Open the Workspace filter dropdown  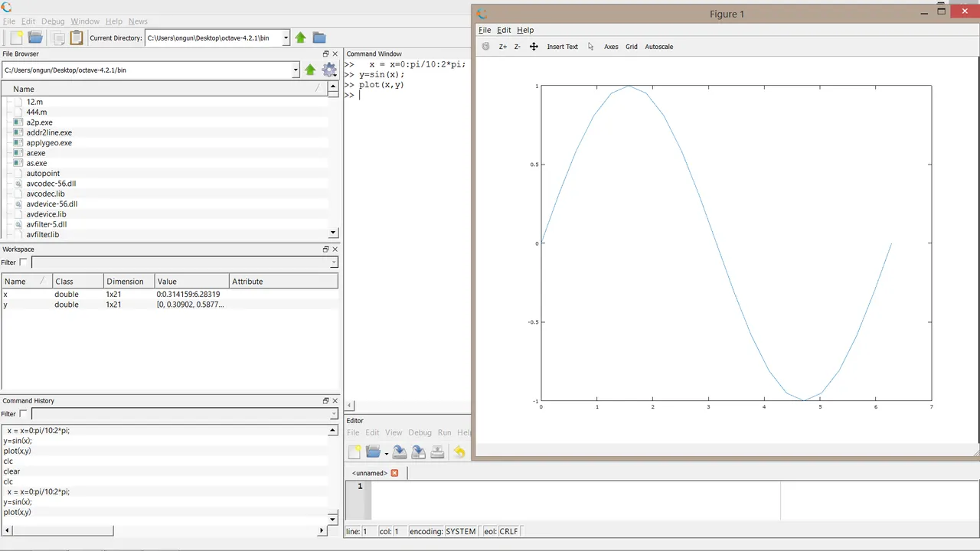point(333,262)
